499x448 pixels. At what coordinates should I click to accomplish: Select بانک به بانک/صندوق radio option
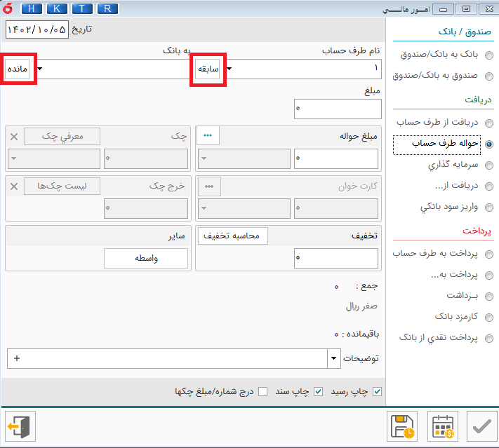[488, 55]
